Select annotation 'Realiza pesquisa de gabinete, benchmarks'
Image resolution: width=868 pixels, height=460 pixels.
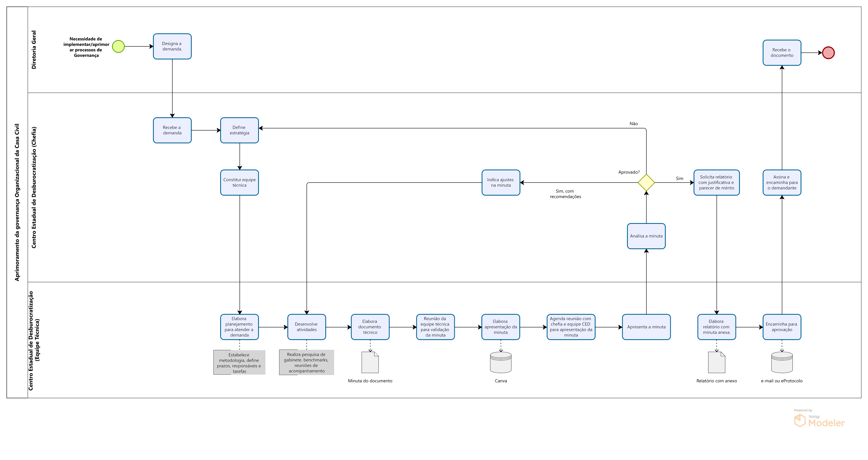pyautogui.click(x=306, y=362)
